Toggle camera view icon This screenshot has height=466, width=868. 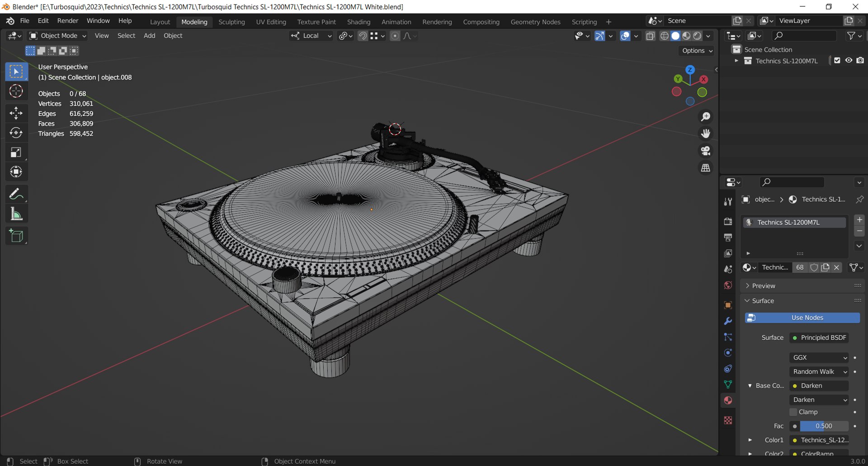coord(705,151)
